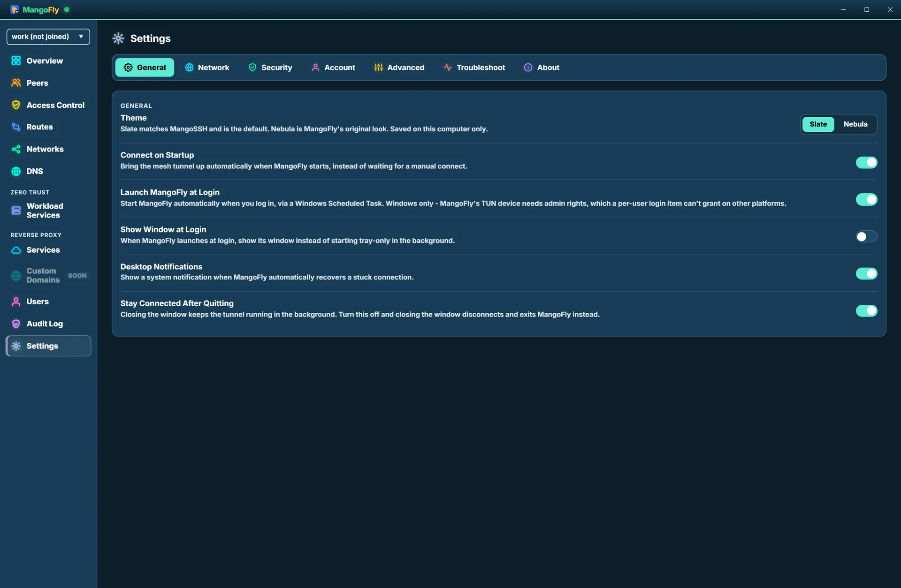Image resolution: width=901 pixels, height=588 pixels.
Task: Open the Networks share icon
Action: click(x=16, y=149)
